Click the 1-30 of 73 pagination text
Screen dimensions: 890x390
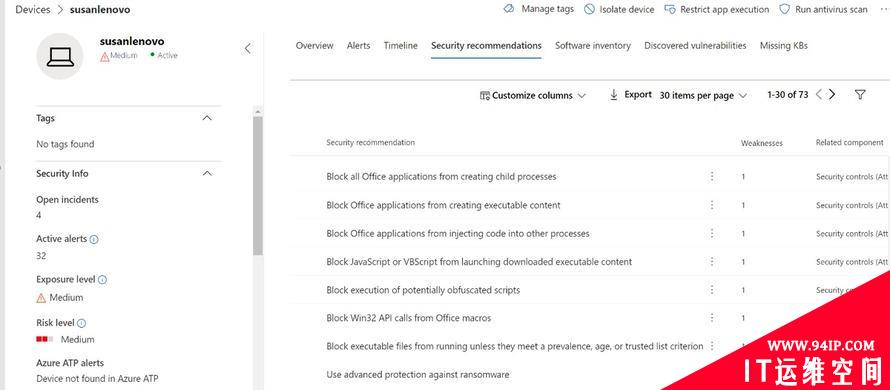(787, 95)
